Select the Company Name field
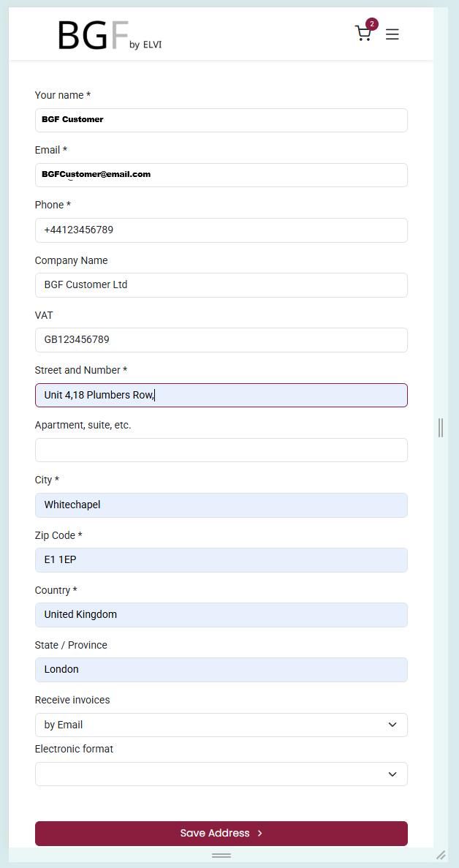The width and height of the screenshot is (459, 868). click(x=221, y=285)
